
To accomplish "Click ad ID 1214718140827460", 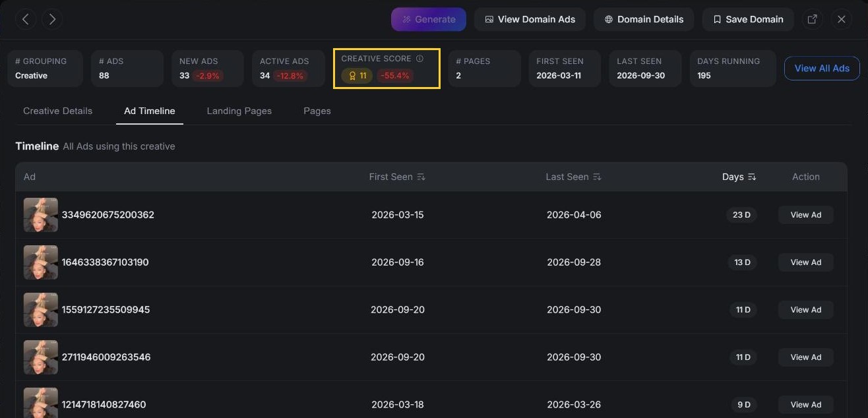I will (x=104, y=405).
